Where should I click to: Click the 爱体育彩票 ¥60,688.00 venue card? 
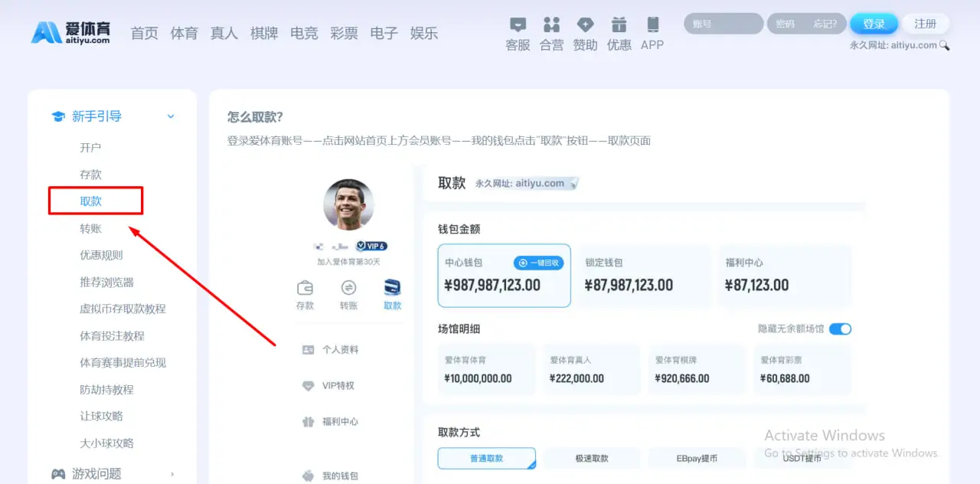(x=802, y=370)
